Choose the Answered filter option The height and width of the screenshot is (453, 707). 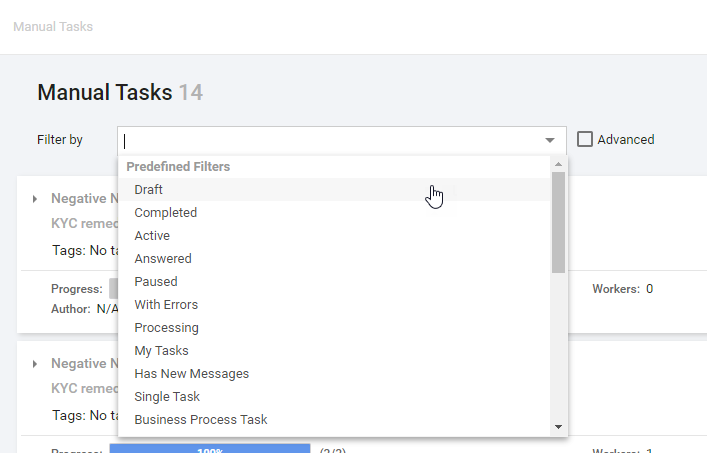tap(334, 259)
